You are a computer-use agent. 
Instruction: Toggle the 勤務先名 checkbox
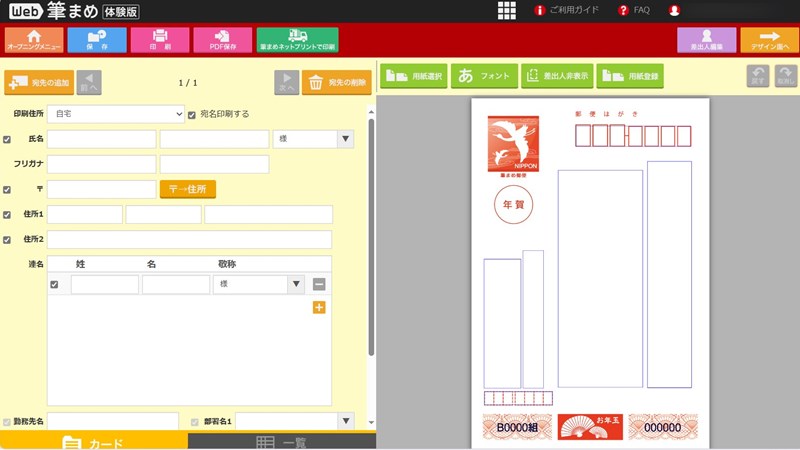(x=7, y=422)
